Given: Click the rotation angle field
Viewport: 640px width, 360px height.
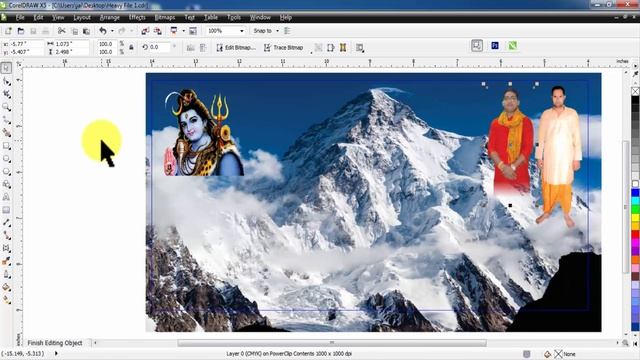Looking at the screenshot, I should point(159,47).
